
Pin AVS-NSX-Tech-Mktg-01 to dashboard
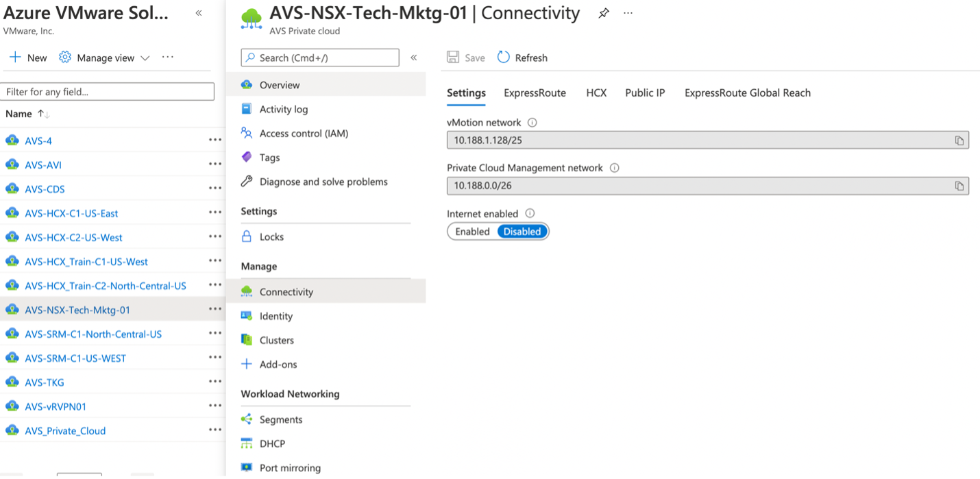click(603, 12)
